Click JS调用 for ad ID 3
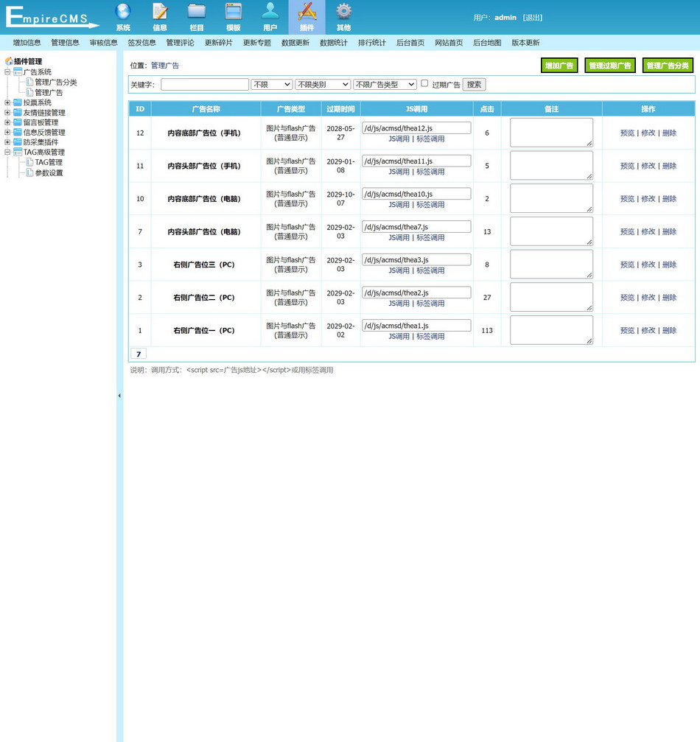700x742 pixels. [x=399, y=270]
